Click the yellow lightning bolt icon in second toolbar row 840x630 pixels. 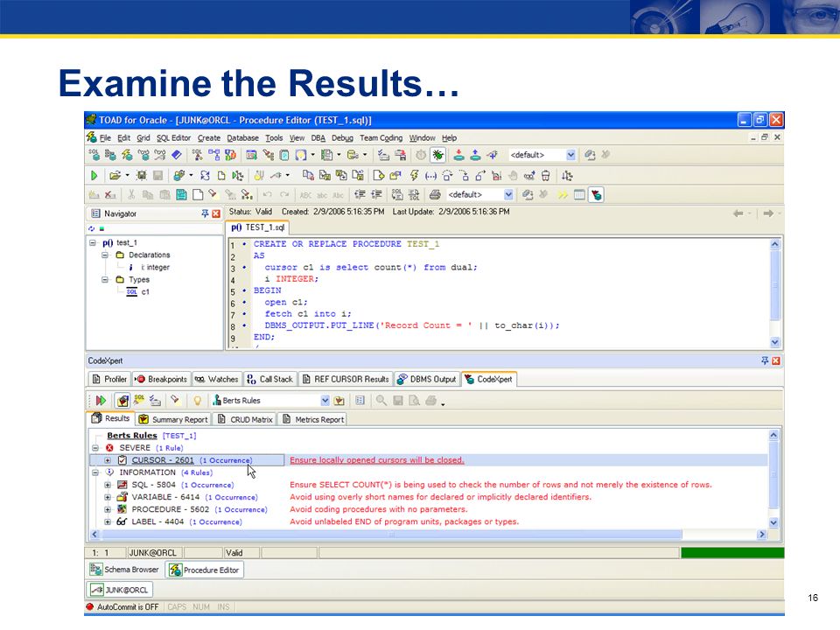(x=414, y=176)
